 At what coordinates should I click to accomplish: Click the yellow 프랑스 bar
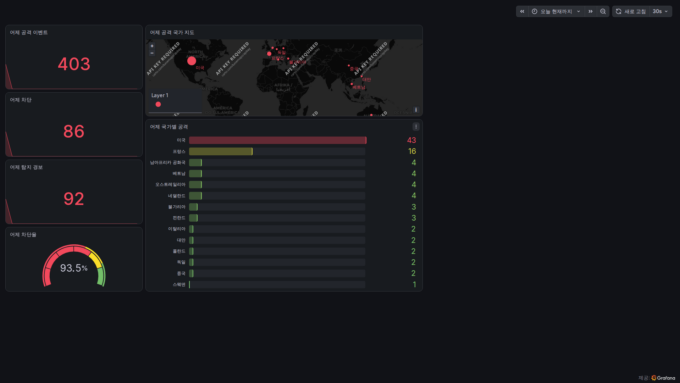tap(221, 151)
